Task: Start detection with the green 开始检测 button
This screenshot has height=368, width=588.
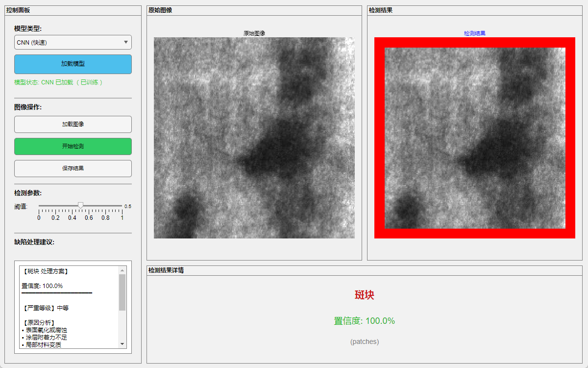Action: tap(73, 146)
